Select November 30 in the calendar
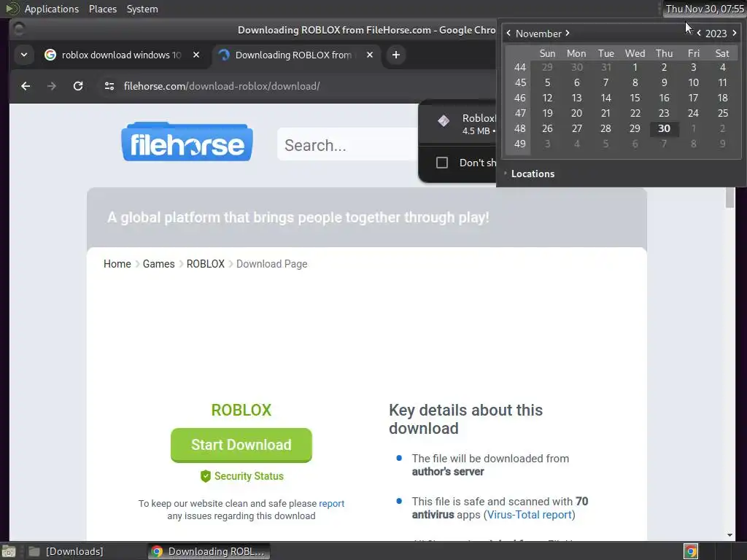This screenshot has height=560, width=747. click(664, 128)
